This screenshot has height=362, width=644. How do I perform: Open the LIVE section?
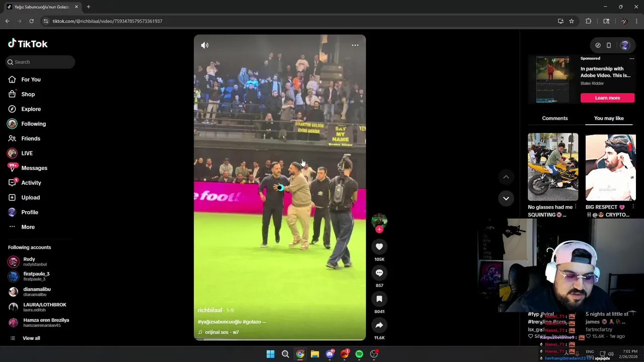pos(27,153)
